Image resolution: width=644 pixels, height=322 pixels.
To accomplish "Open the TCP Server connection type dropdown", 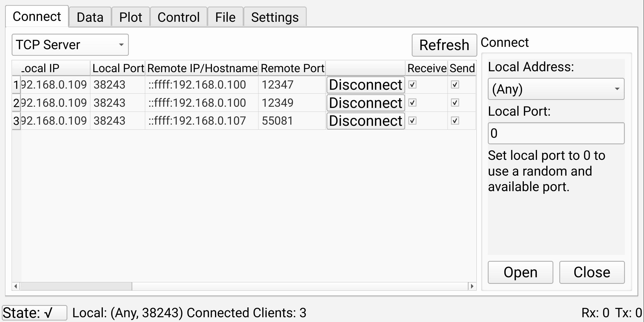I will [70, 45].
